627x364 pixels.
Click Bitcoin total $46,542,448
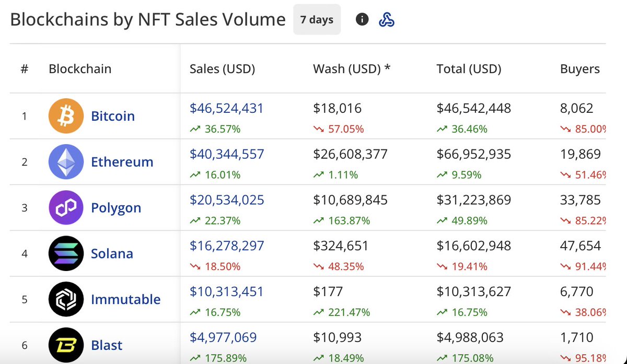pos(474,108)
